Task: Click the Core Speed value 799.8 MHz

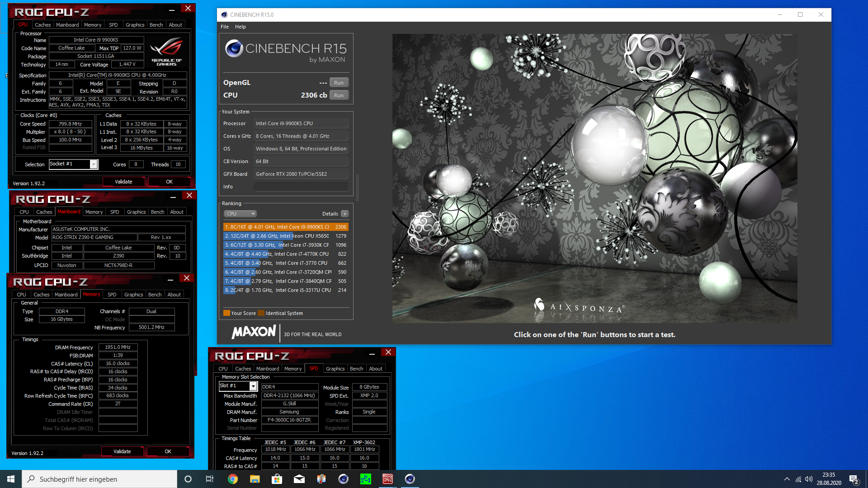Action: [x=70, y=124]
